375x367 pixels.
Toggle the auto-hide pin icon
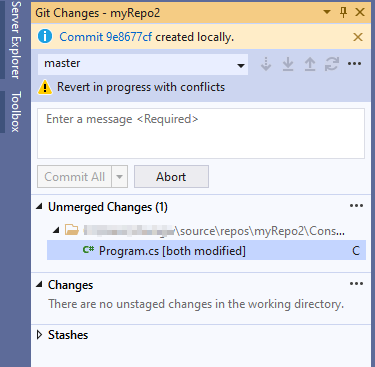coord(343,12)
